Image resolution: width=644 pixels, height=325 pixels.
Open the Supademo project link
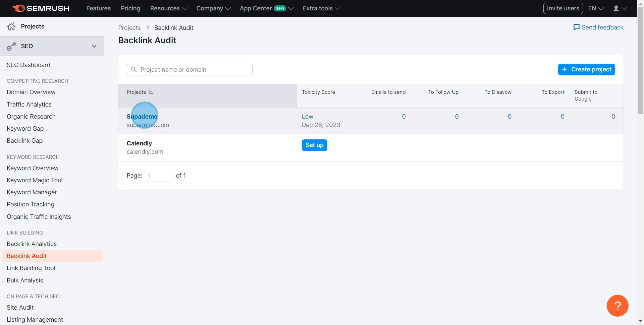point(142,117)
